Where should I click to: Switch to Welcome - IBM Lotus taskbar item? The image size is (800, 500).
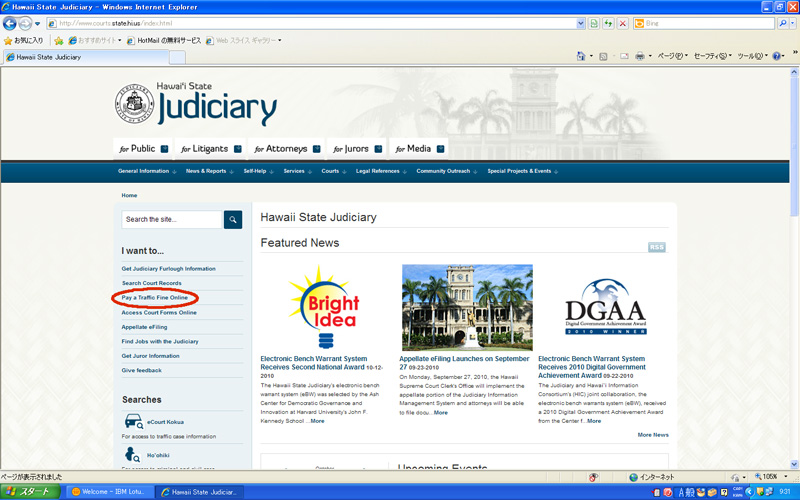click(108, 492)
